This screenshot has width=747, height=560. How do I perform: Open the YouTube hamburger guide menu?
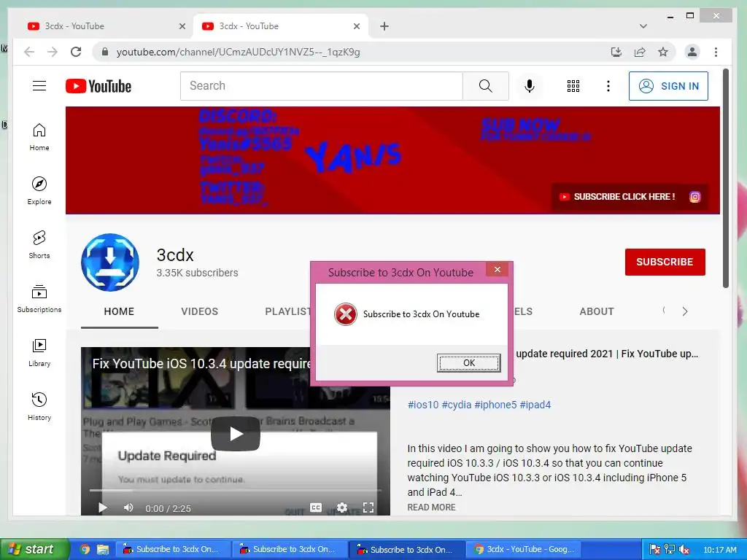point(39,86)
